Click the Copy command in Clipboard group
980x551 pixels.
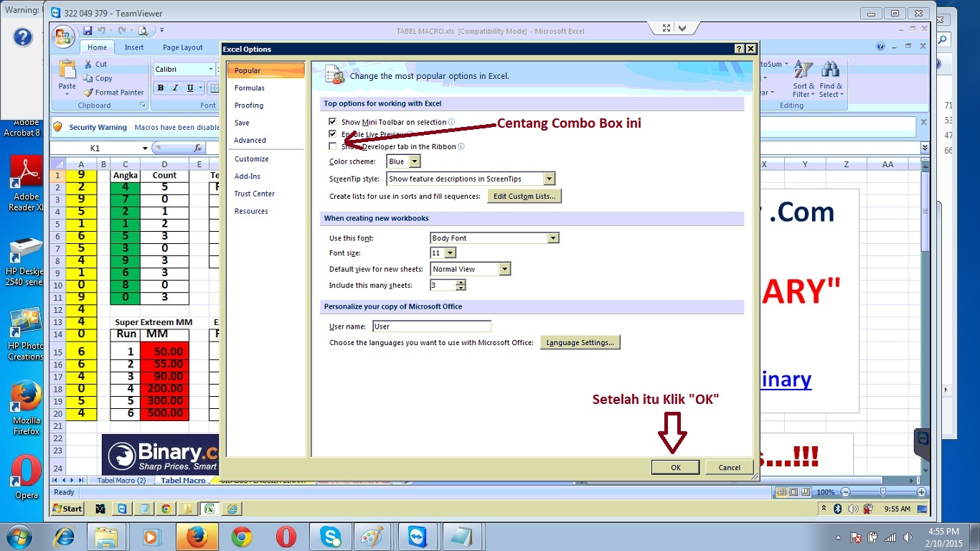(x=98, y=78)
